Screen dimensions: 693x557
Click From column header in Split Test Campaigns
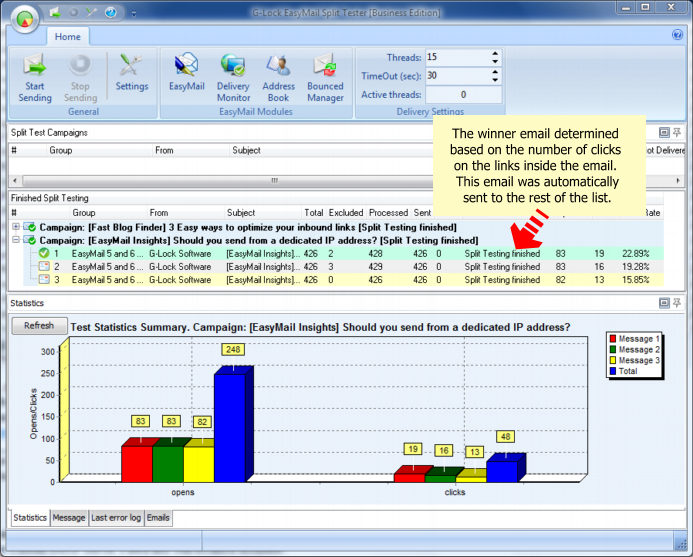(164, 150)
